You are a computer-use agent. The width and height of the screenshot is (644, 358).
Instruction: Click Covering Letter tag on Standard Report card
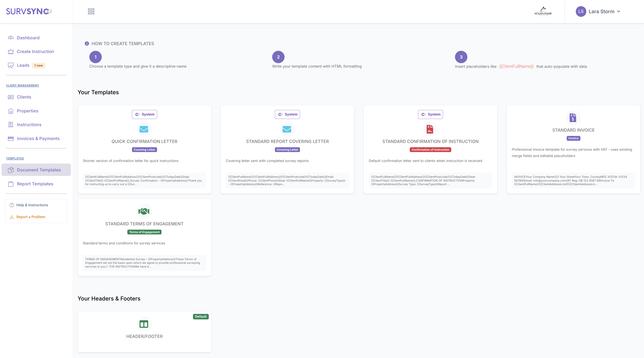pos(287,150)
